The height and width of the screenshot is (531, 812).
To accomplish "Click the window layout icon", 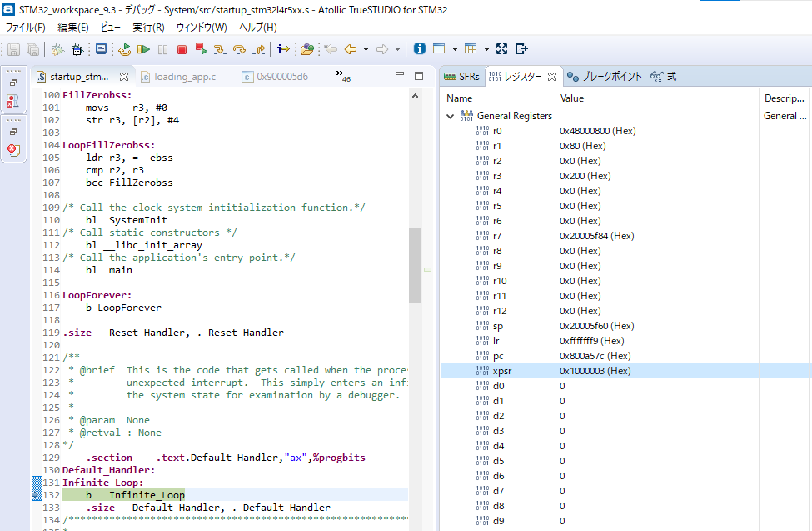I will click(x=439, y=48).
